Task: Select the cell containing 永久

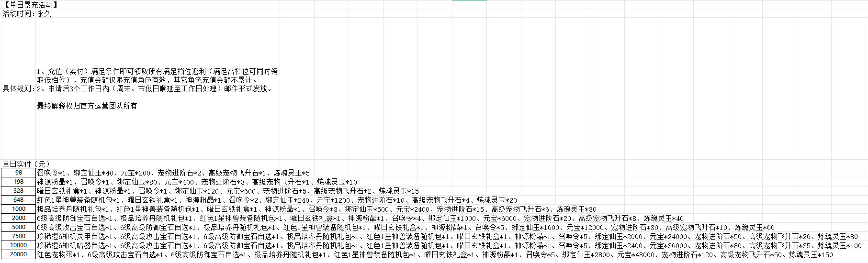Action: (x=44, y=13)
